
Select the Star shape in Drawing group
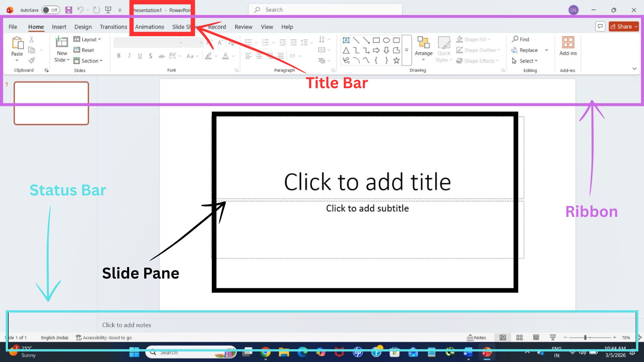[x=396, y=61]
